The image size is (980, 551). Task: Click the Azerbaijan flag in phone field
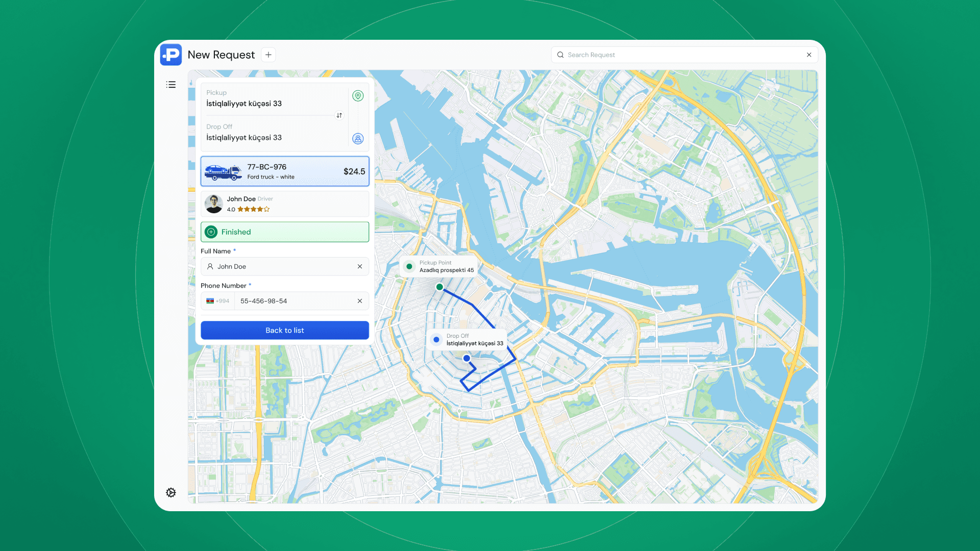(211, 300)
